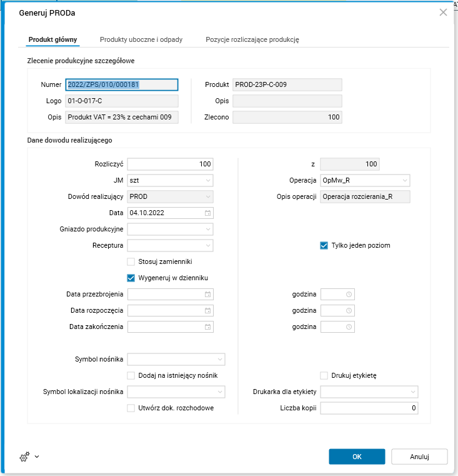Viewport: 458px width, 476px height.
Task: Open calendar for Data rozpoczęcia
Action: click(x=208, y=310)
